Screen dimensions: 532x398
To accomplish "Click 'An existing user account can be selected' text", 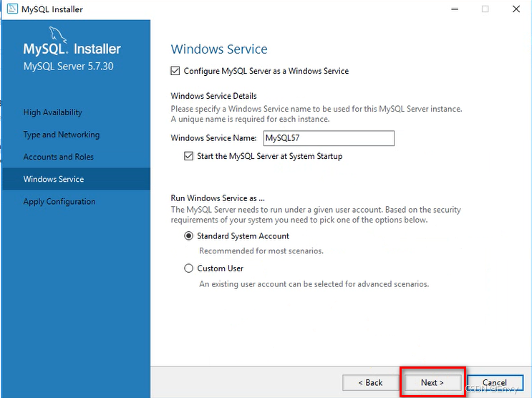I will (x=314, y=284).
